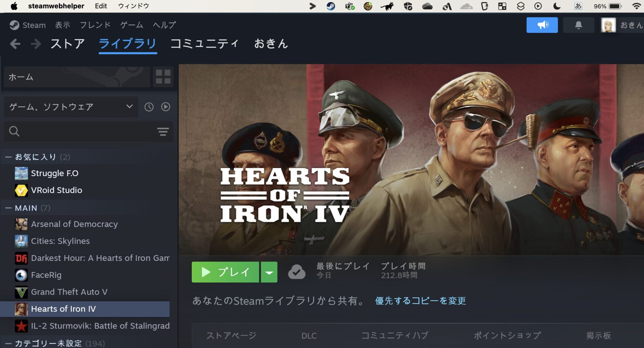This screenshot has height=348, width=644.
Task: Click the Darkest Hour game icon
Action: coord(21,258)
